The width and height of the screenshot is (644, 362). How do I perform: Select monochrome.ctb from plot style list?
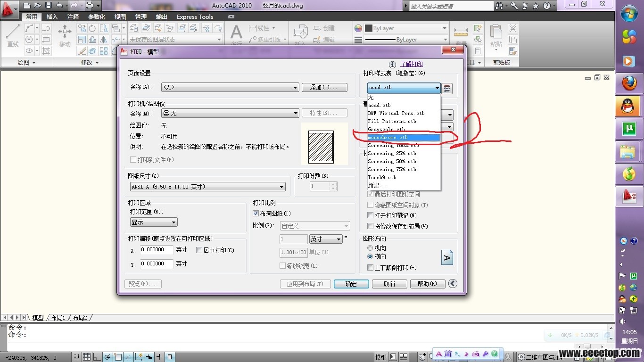(x=404, y=137)
